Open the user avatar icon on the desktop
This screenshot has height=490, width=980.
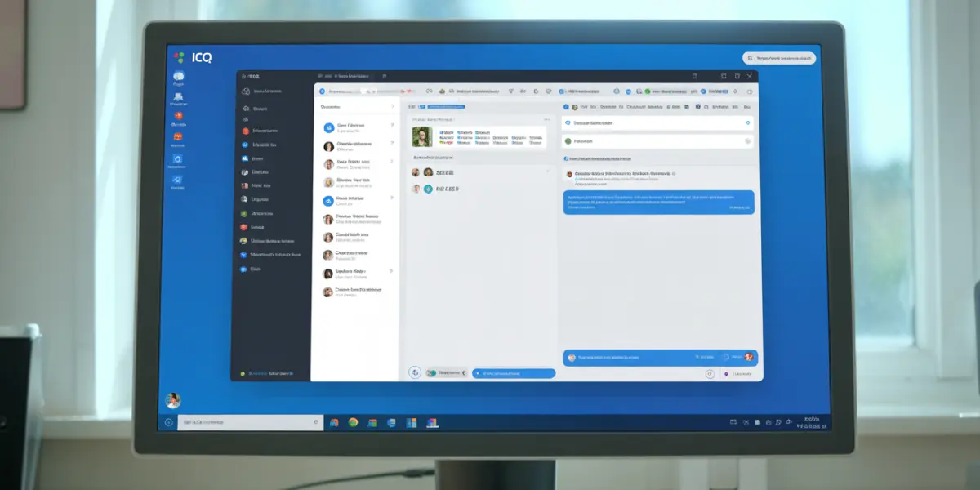click(x=172, y=400)
